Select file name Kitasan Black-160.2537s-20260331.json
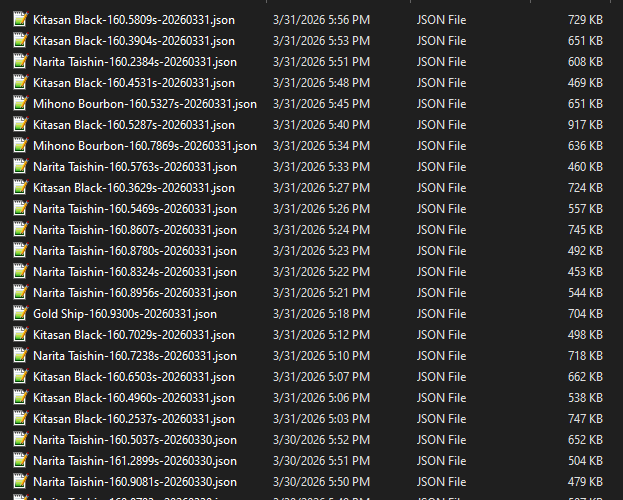623x500 pixels. (x=134, y=419)
